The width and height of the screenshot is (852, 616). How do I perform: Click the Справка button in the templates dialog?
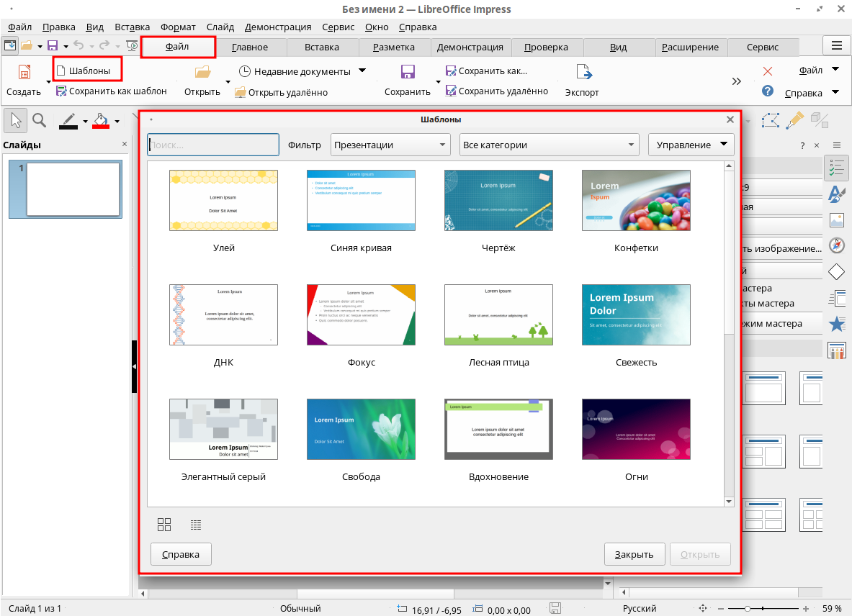coord(180,554)
